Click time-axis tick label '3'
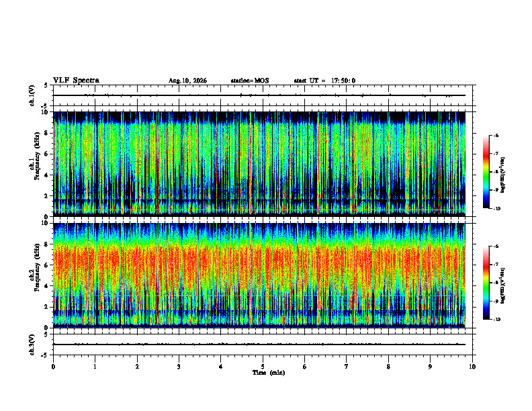The height and width of the screenshot is (411, 532). [179, 367]
